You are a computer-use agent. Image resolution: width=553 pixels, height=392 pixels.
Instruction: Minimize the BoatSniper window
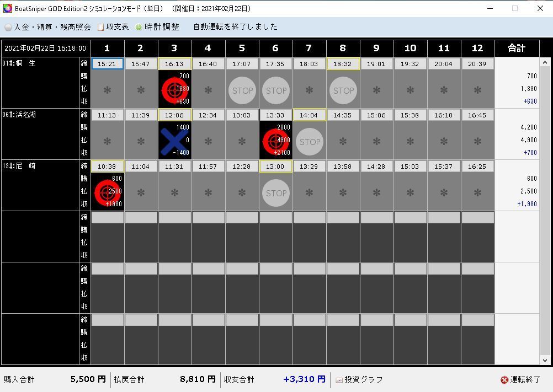click(490, 8)
